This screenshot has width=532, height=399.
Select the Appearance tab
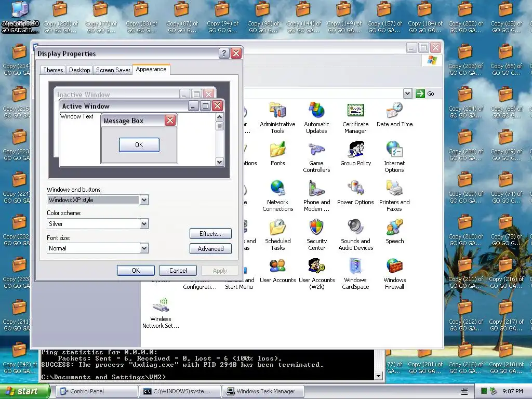tap(151, 69)
